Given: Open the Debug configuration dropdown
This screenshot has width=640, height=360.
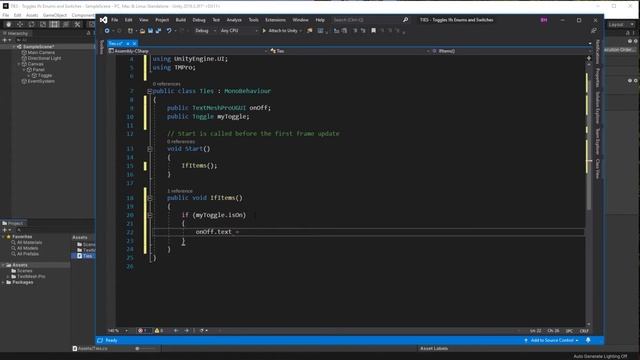Looking at the screenshot, I should coord(205,31).
